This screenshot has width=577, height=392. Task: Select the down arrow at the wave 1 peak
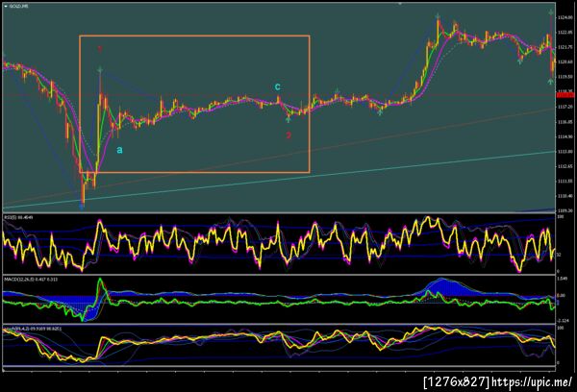point(100,69)
